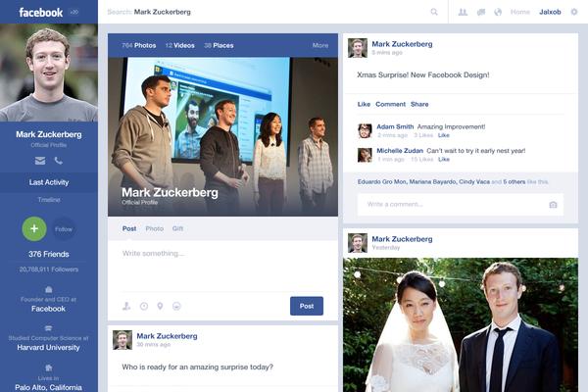Click Michelle Zudan's avatar
The height and width of the screenshot is (392, 588).
point(365,155)
